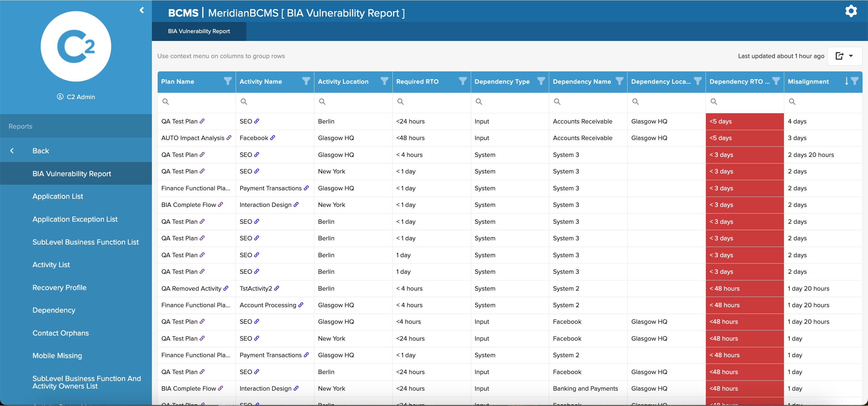
Task: Click the settings gear icon top right
Action: (x=854, y=12)
